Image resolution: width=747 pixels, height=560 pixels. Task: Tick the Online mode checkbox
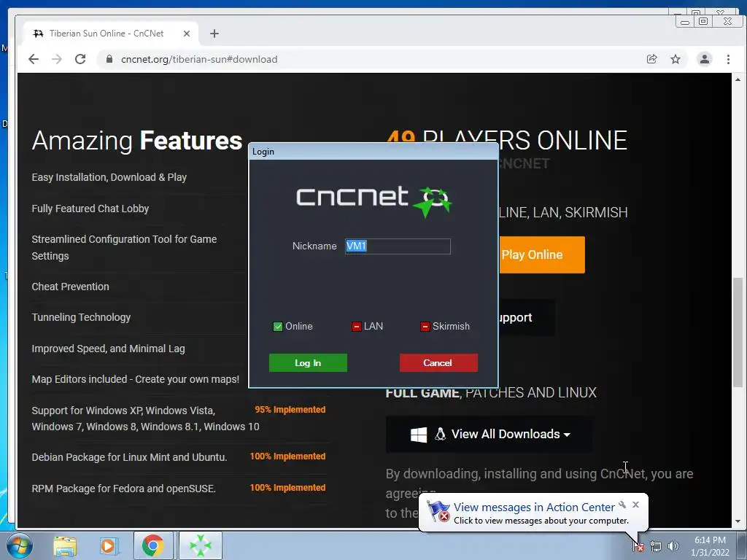coord(278,327)
